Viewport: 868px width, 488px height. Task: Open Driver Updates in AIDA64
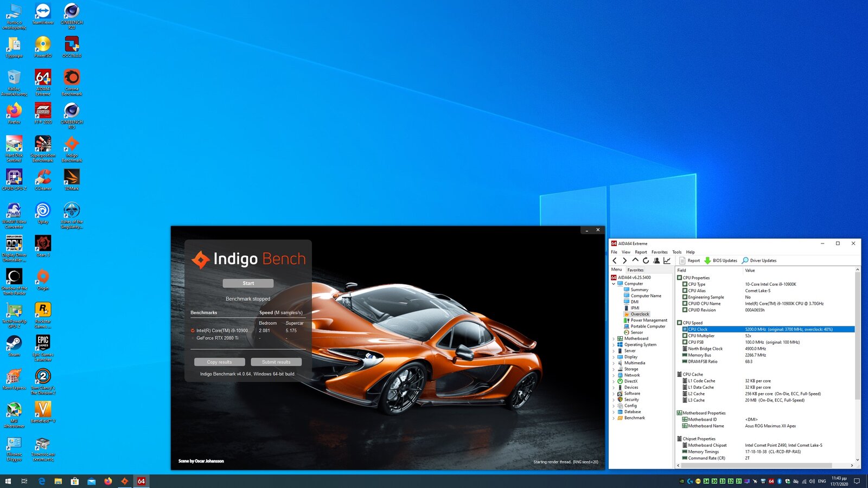click(x=759, y=261)
